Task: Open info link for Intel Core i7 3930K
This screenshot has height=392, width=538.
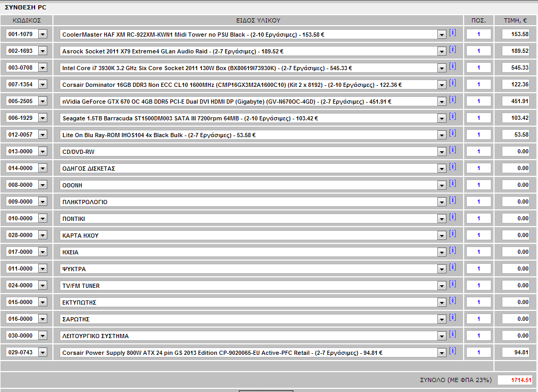Action: click(453, 66)
